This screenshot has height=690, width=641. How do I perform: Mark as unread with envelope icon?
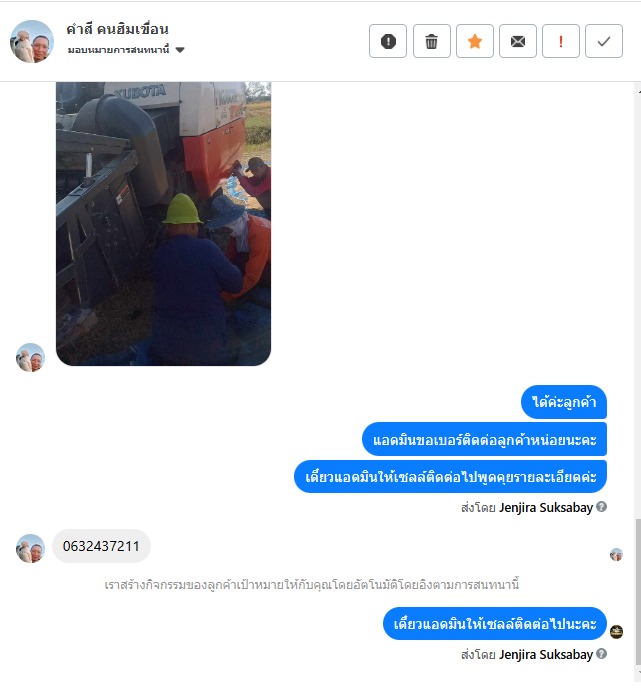(x=518, y=41)
